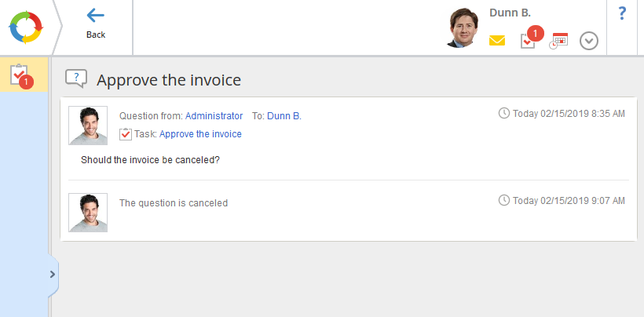Open the calendar icon in header
Image resolution: width=644 pixels, height=317 pixels.
coord(558,40)
